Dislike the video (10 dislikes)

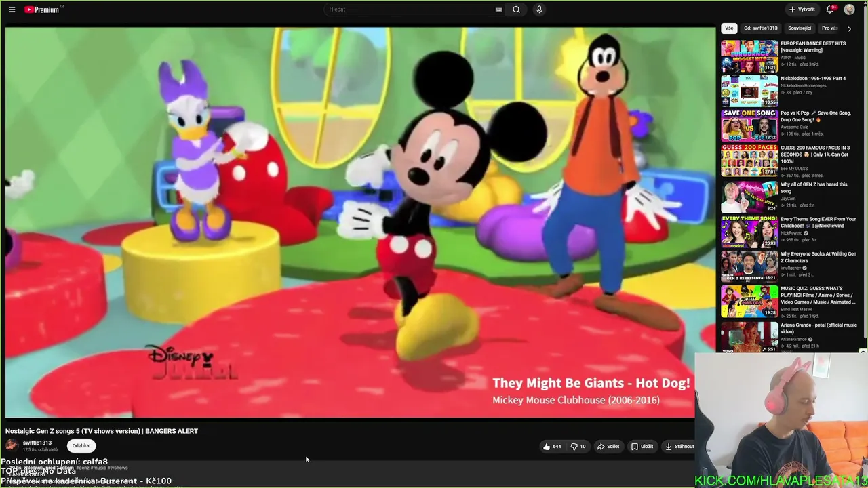(578, 447)
